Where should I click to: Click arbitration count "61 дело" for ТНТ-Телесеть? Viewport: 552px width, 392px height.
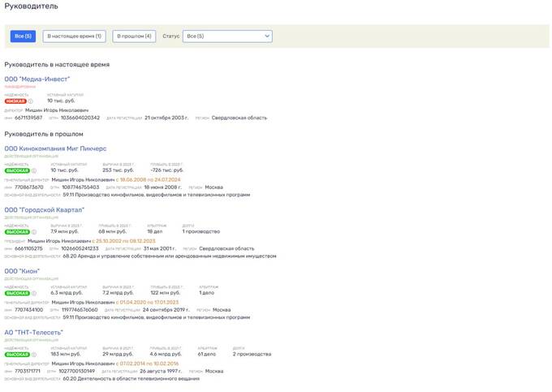click(x=207, y=355)
